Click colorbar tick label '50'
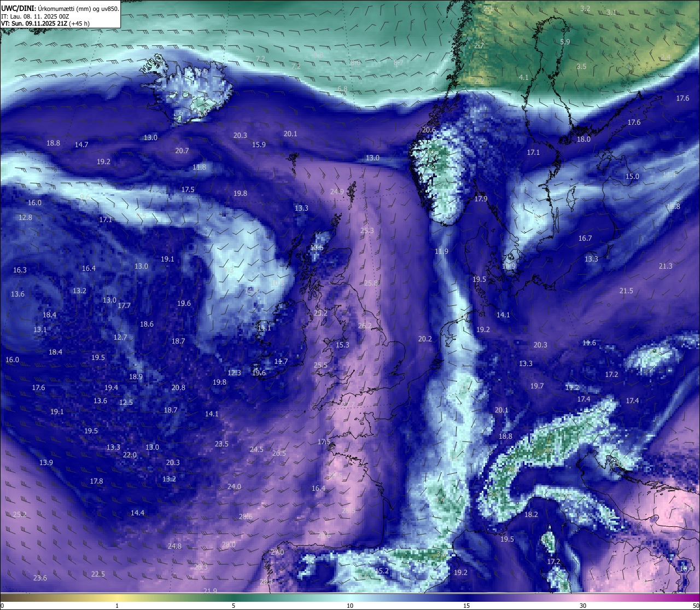The width and height of the screenshot is (700, 610). point(696,606)
